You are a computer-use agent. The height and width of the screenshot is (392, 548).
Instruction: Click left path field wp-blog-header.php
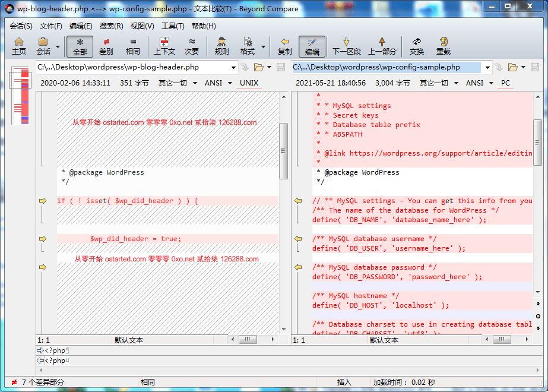133,67
